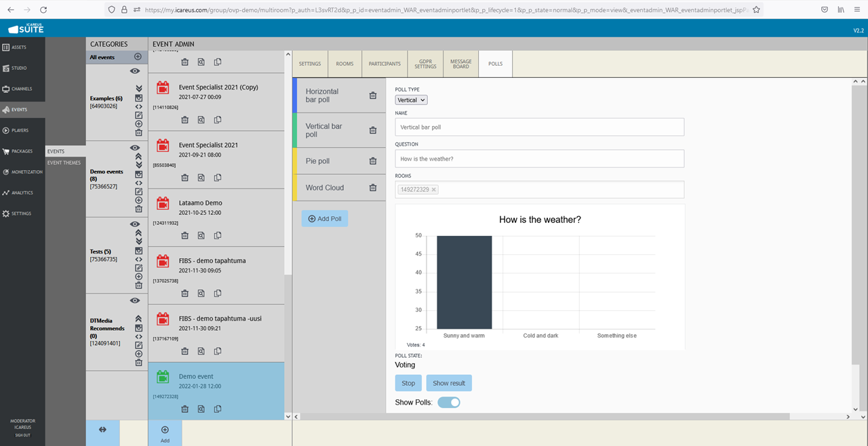Add a new event with Add icon
Screen dimensions: 868x446
point(165,433)
